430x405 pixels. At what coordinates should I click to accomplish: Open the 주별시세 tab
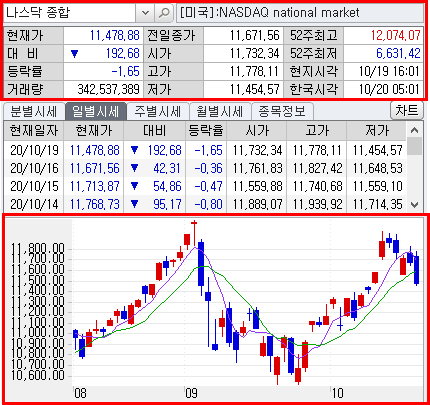coord(158,111)
